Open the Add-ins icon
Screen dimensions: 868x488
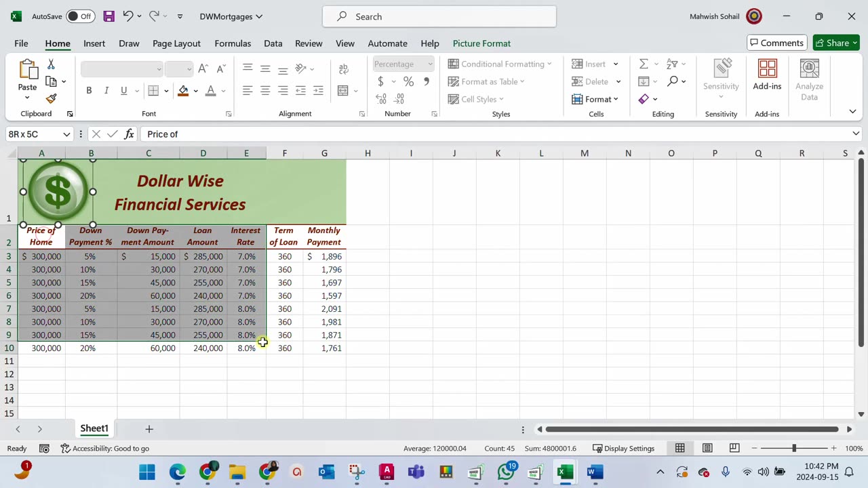(767, 75)
